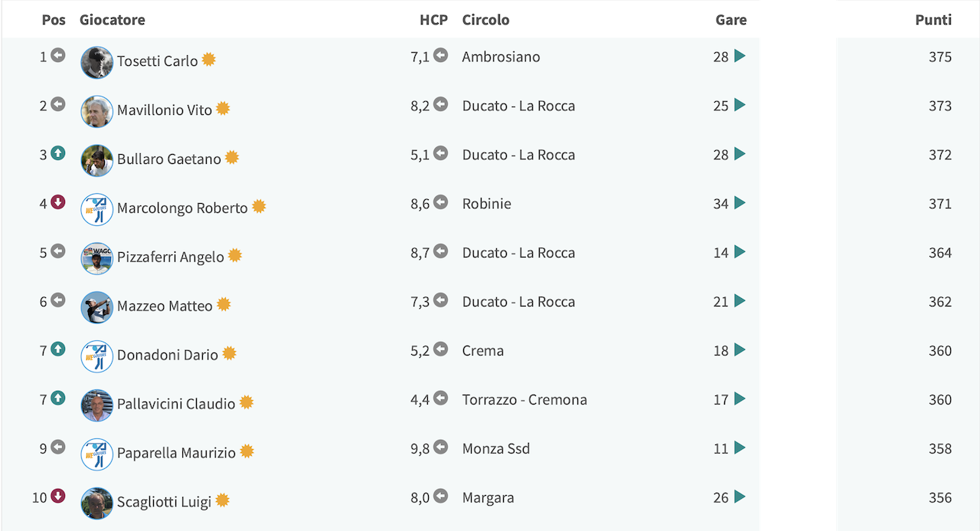Click Tosetti Carlo's profile photo

pos(97,63)
